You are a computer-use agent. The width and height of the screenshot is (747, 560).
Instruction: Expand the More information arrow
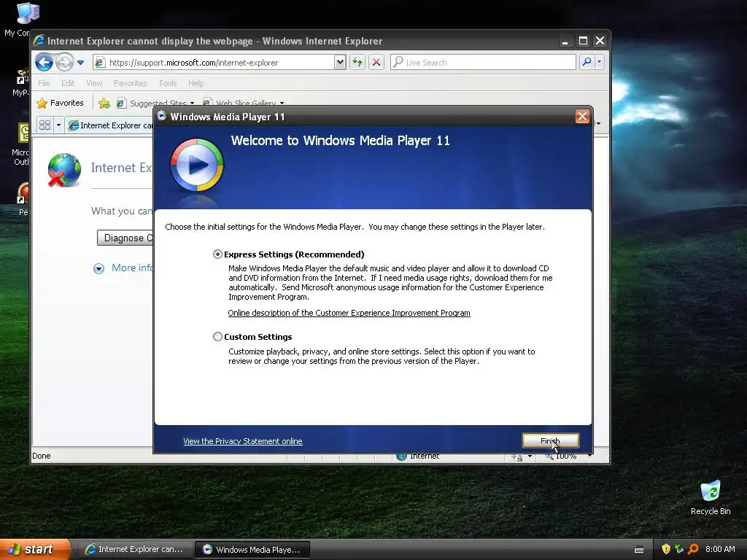(x=98, y=268)
